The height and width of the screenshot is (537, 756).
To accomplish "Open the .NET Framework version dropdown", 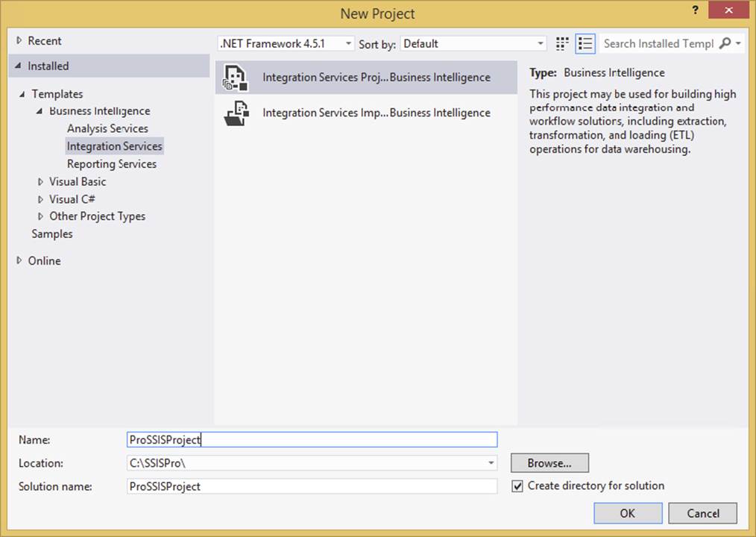I will pyautogui.click(x=286, y=43).
